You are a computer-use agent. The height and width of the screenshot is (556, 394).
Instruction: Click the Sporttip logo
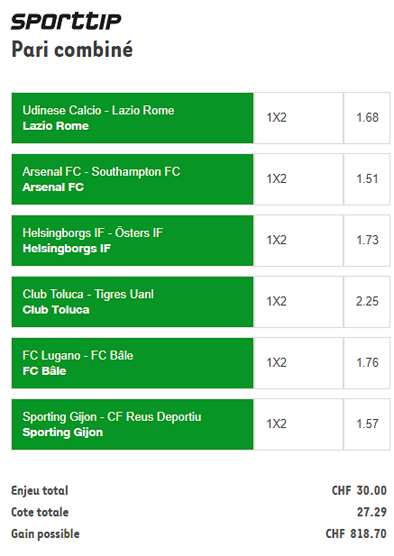[x=66, y=21]
